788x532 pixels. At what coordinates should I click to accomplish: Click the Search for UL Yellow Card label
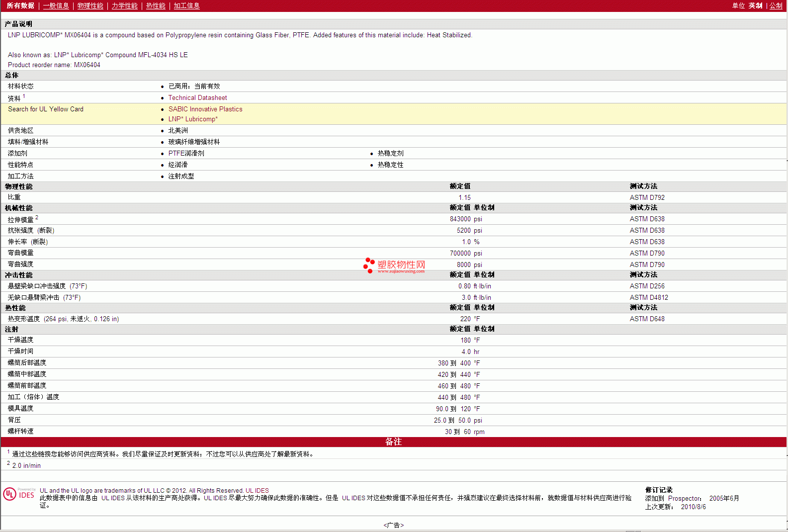tap(46, 109)
